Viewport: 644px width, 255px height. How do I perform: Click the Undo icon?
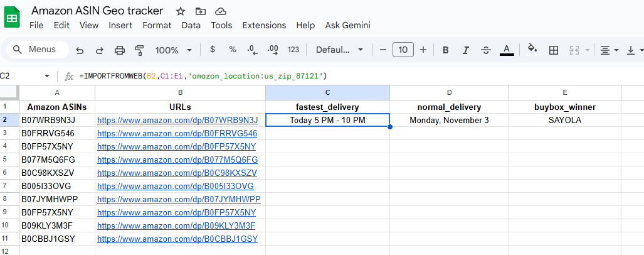pyautogui.click(x=80, y=50)
